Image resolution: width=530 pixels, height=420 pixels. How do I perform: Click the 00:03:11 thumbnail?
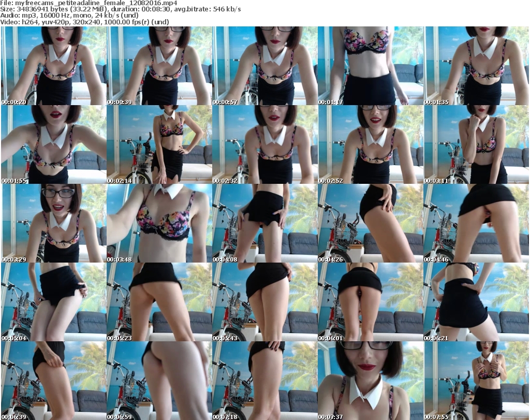pyautogui.click(x=476, y=144)
